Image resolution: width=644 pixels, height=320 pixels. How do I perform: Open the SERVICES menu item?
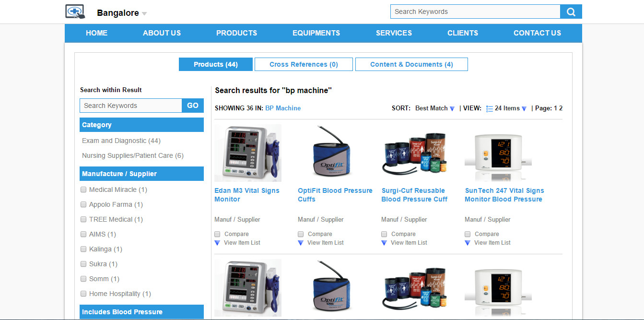[394, 33]
